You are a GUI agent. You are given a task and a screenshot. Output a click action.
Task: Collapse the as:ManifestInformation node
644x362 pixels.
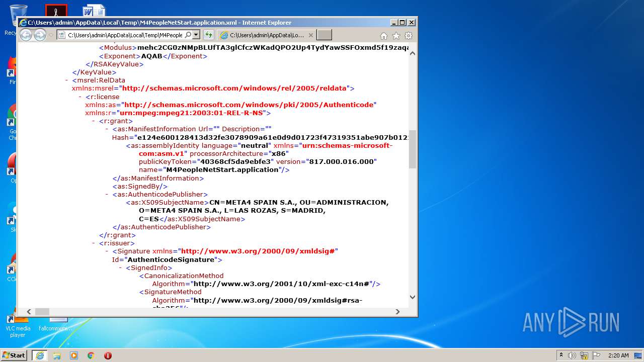point(107,129)
